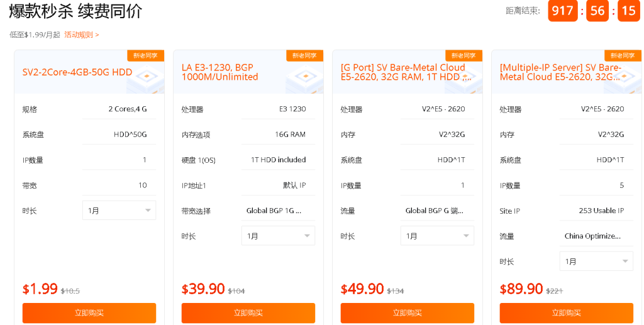Click the 917 hours countdown box
Screen dimensions: 644x325
click(562, 11)
